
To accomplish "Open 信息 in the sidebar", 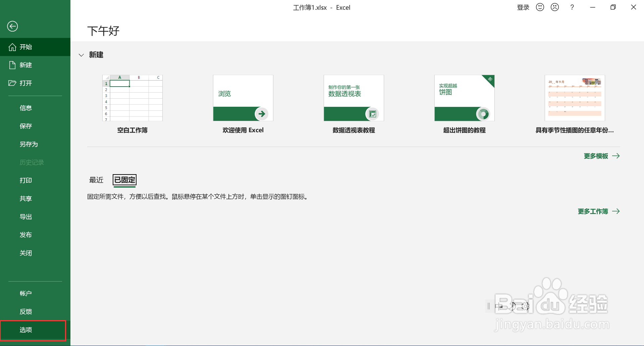I will (x=26, y=108).
